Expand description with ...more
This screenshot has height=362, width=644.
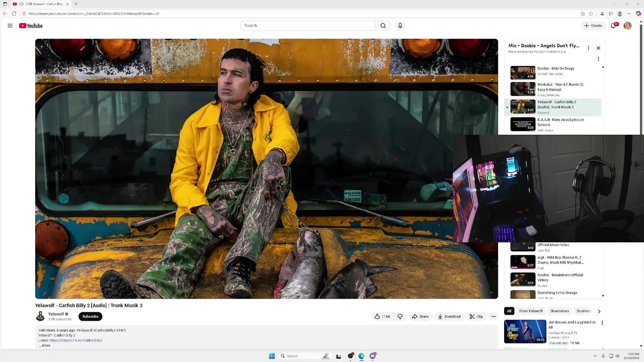44,345
